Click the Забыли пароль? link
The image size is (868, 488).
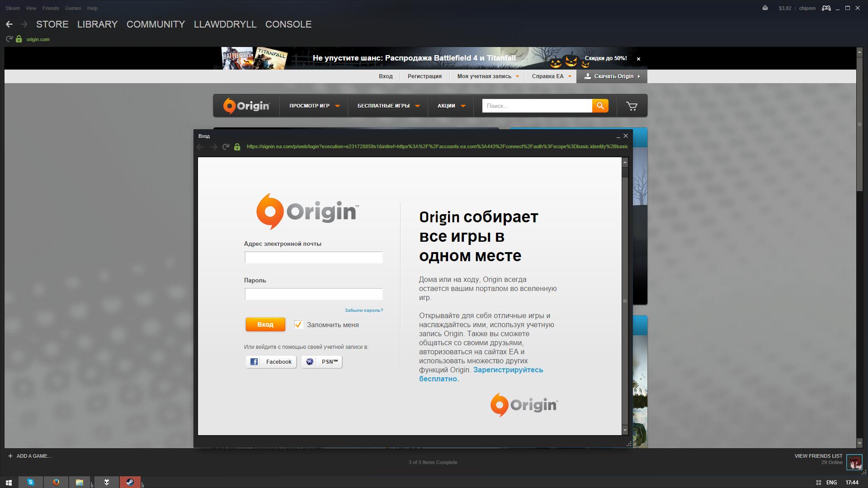[x=364, y=310]
